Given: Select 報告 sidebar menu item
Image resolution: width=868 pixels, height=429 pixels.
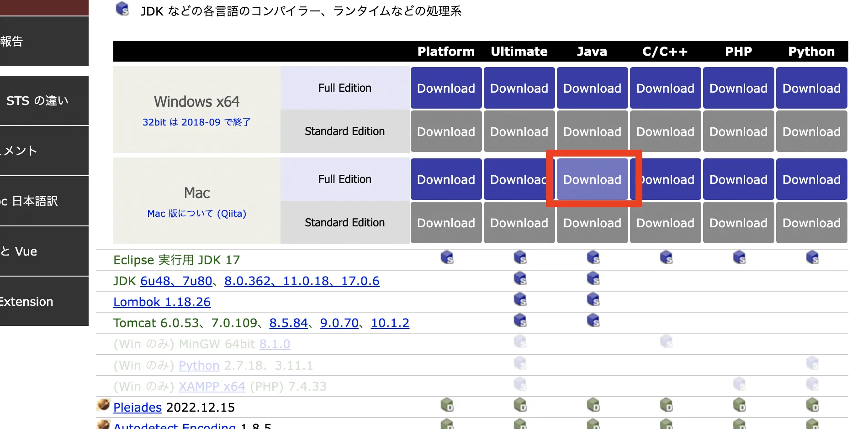Looking at the screenshot, I should (43, 41).
